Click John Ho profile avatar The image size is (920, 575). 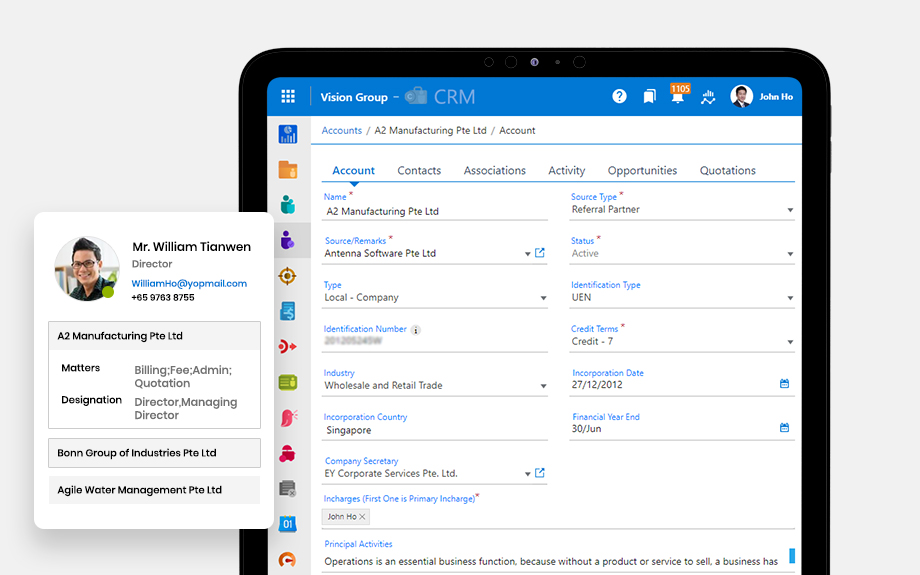[x=742, y=96]
